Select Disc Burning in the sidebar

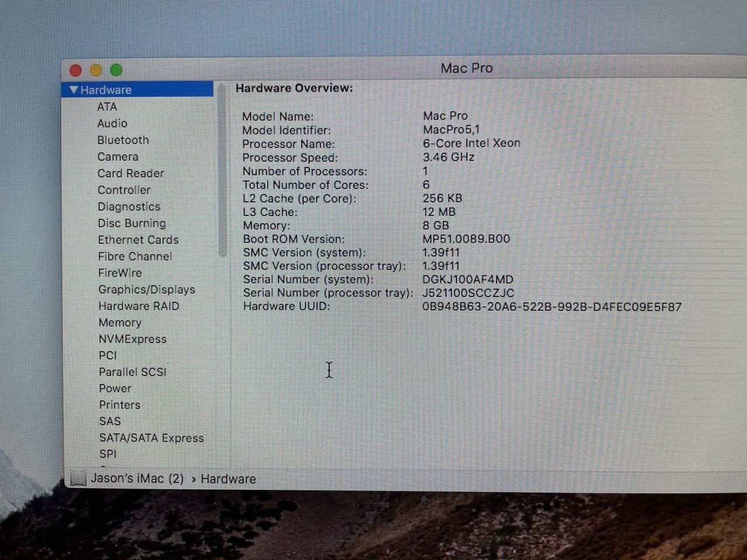point(132,223)
